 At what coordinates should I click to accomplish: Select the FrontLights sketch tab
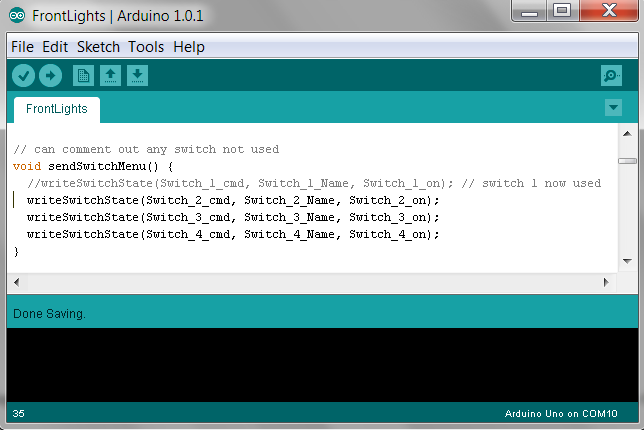tap(57, 109)
